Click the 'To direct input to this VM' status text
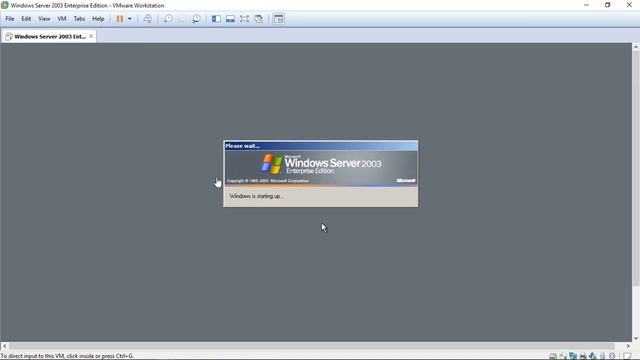 [67, 356]
